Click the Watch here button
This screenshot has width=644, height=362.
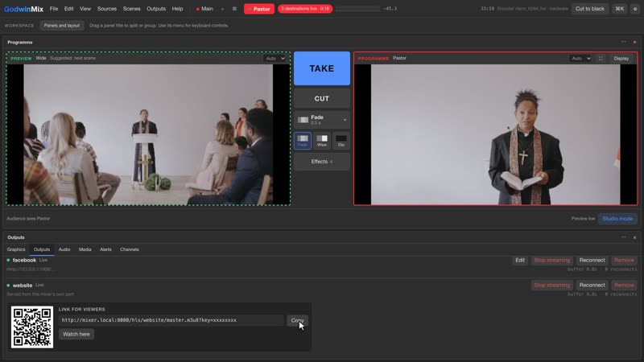tap(76, 334)
